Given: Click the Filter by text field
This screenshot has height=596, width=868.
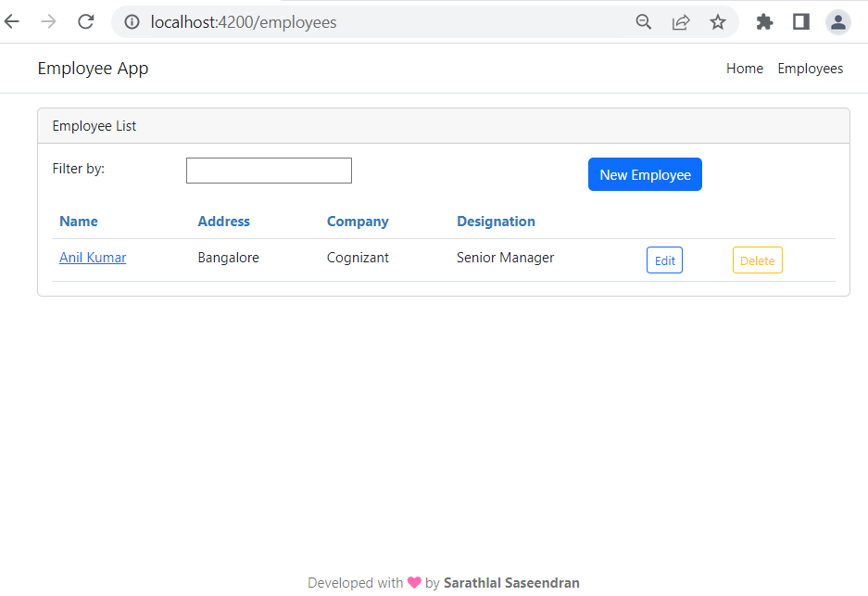Looking at the screenshot, I should (269, 170).
